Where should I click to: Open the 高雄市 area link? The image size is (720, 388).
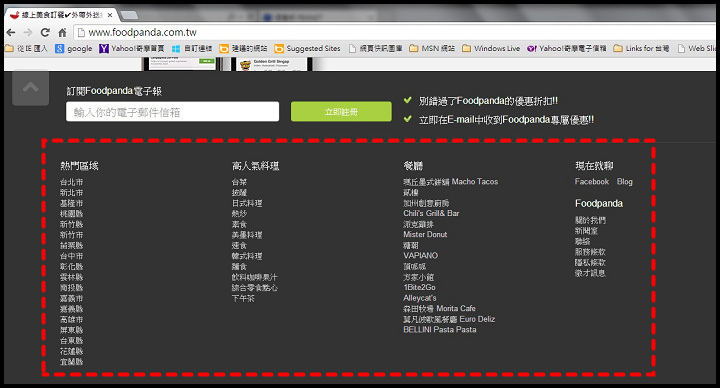pyautogui.click(x=71, y=319)
